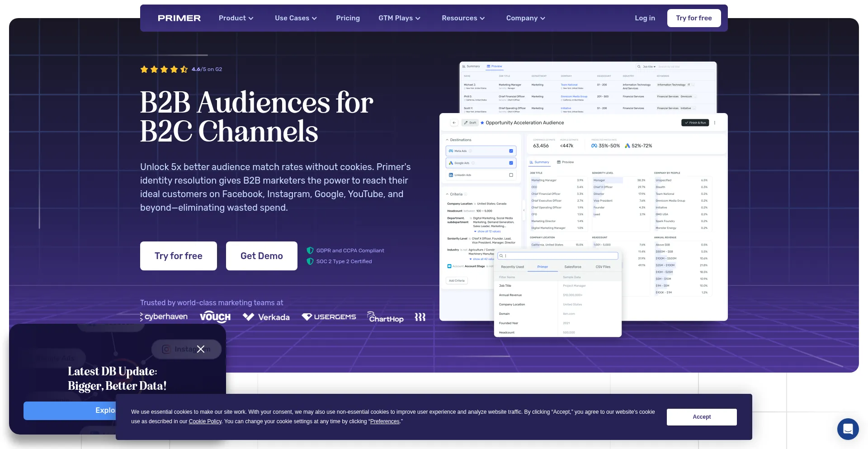The height and width of the screenshot is (449, 868).
Task: Close the Latest DB Update popup
Action: coord(201,349)
